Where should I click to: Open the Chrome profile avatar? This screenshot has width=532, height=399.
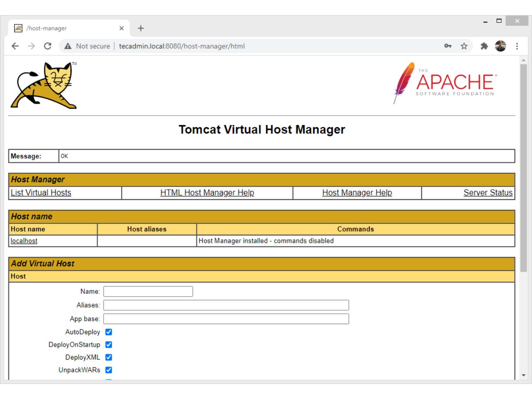click(x=501, y=46)
